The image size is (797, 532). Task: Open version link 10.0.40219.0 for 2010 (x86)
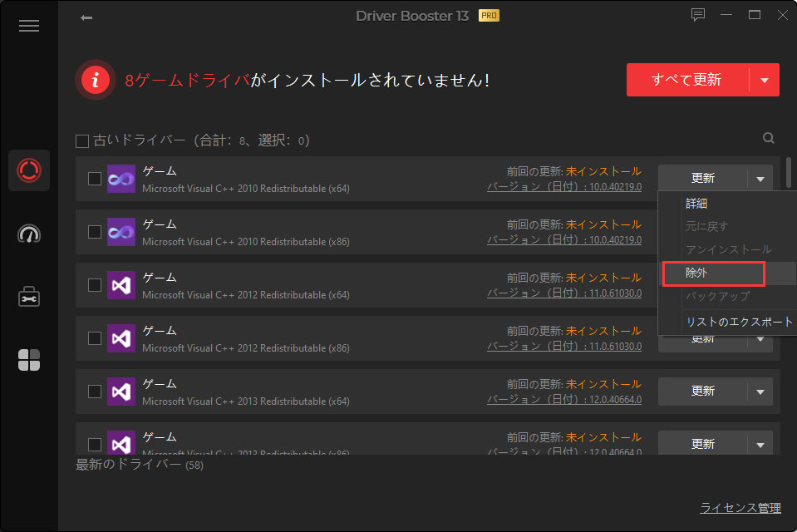564,239
